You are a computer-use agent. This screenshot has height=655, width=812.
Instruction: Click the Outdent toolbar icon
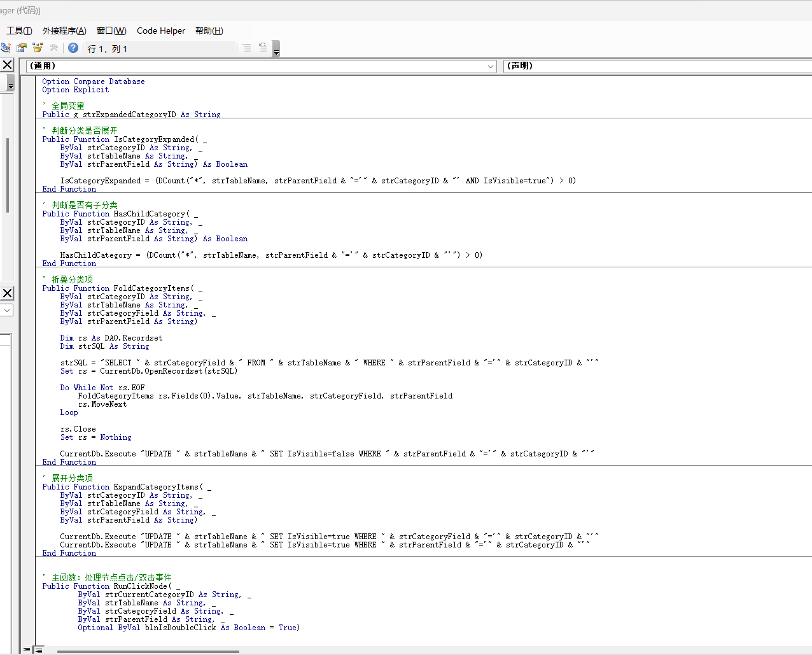pos(263,48)
